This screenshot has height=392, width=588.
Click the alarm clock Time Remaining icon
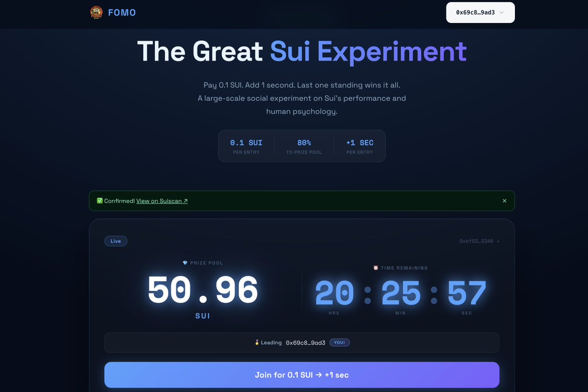[376, 268]
